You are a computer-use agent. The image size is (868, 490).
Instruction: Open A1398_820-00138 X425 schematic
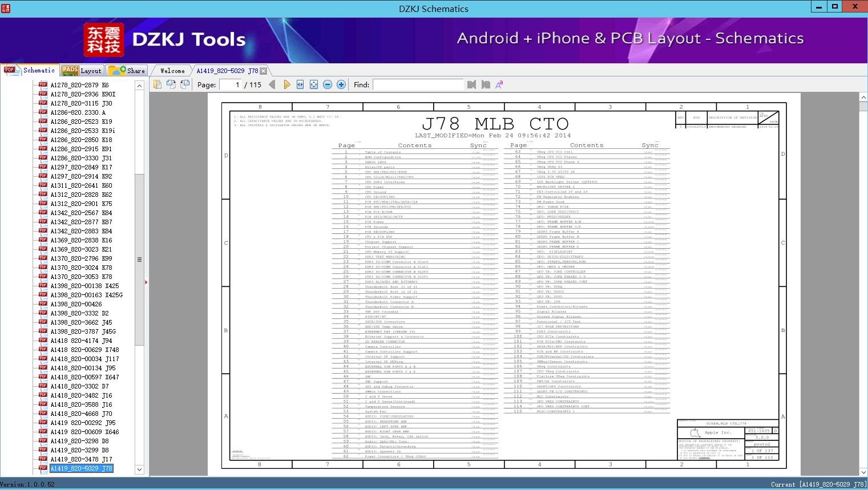[84, 286]
